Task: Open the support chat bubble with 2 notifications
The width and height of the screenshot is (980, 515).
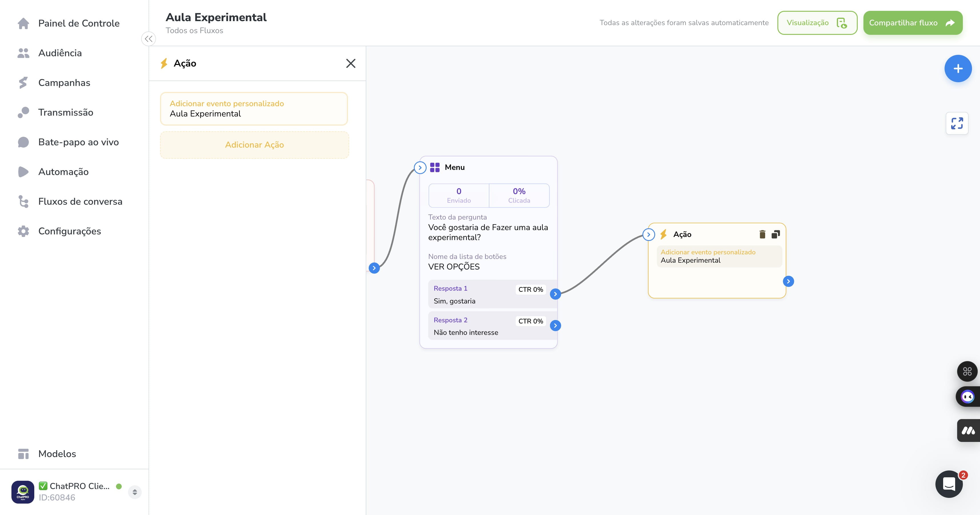Action: tap(949, 484)
